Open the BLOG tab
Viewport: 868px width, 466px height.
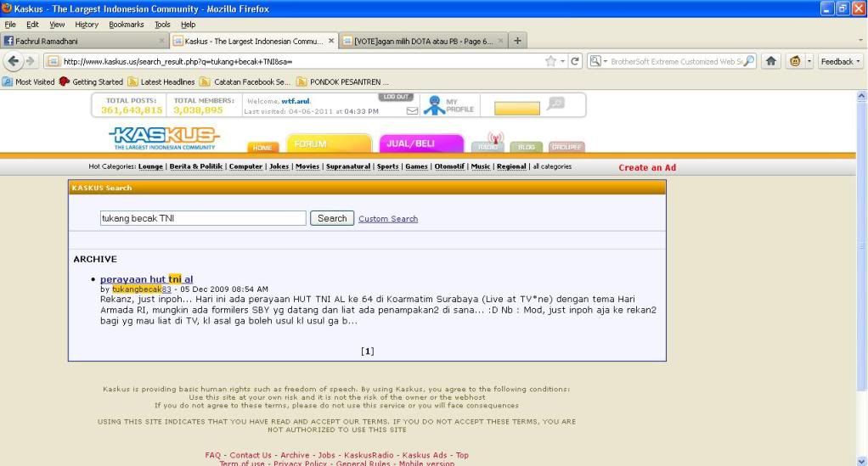pos(527,147)
